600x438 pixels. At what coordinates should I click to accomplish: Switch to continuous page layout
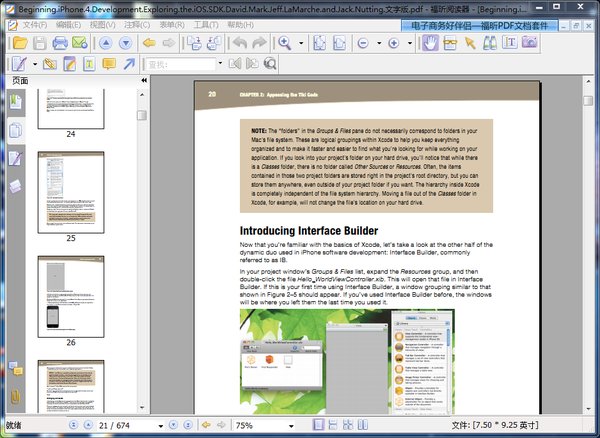333,425
